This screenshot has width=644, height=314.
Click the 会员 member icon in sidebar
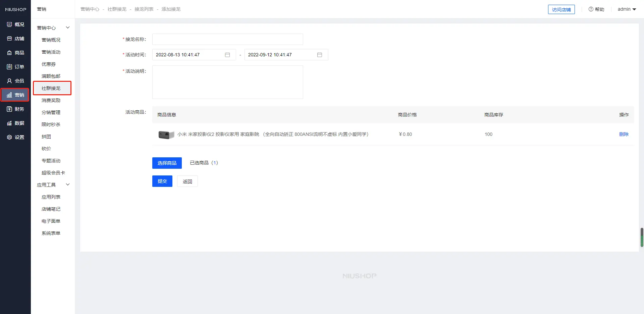tap(9, 81)
